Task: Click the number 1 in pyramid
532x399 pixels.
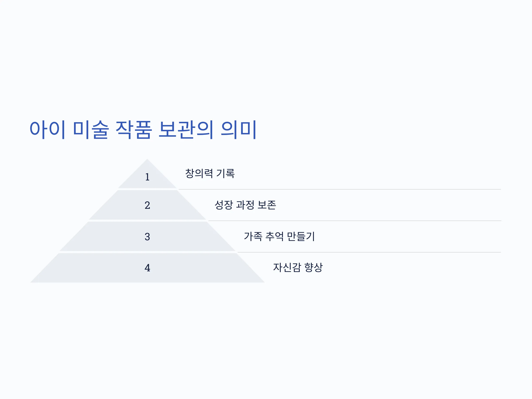Action: (147, 177)
